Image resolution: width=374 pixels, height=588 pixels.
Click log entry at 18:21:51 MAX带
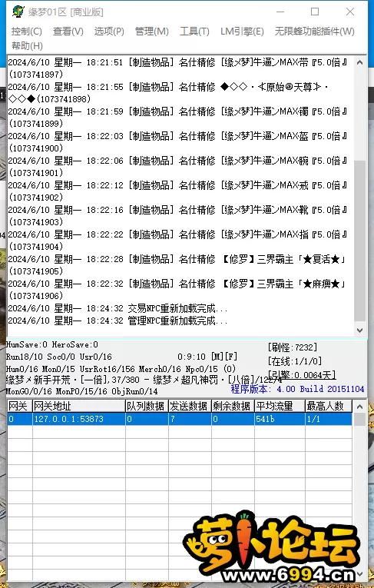178,68
